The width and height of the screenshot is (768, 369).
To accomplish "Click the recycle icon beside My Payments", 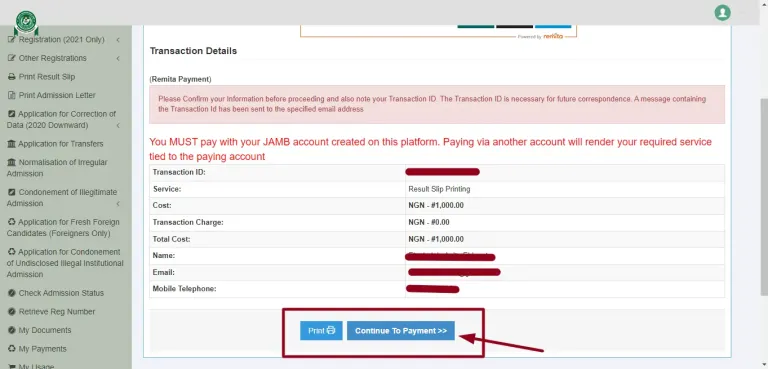I will point(12,349).
